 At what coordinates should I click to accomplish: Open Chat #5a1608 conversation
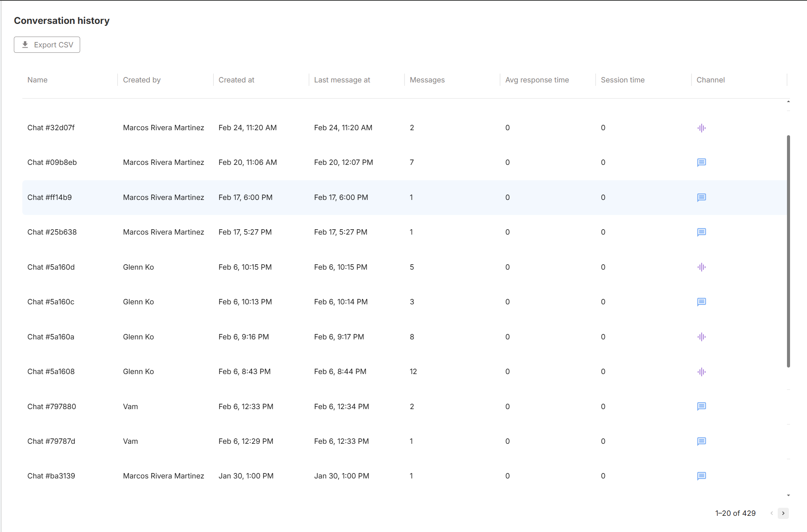pyautogui.click(x=51, y=371)
